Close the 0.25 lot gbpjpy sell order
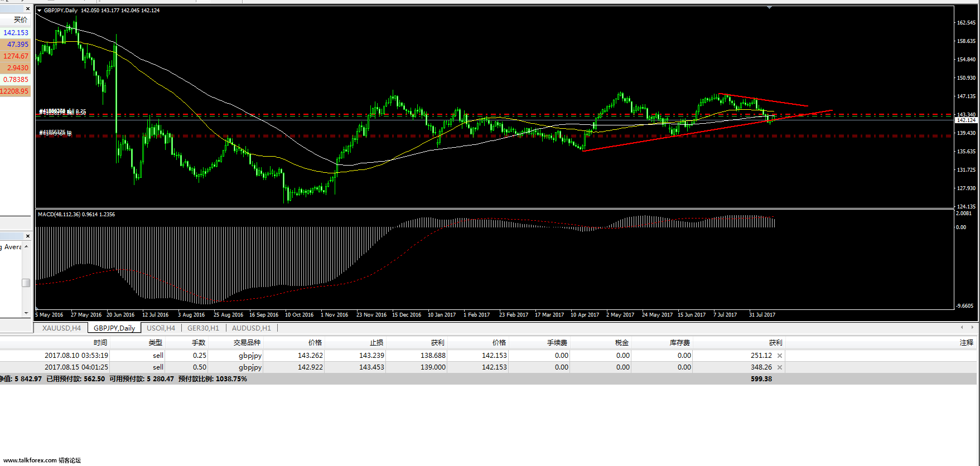Image resolution: width=980 pixels, height=466 pixels. (x=780, y=356)
